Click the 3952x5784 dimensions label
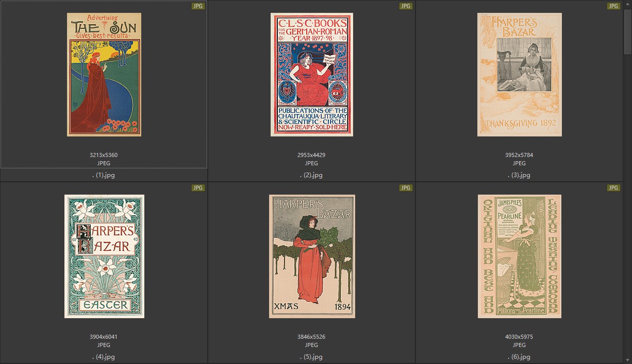Image resolution: width=632 pixels, height=364 pixels. (519, 155)
